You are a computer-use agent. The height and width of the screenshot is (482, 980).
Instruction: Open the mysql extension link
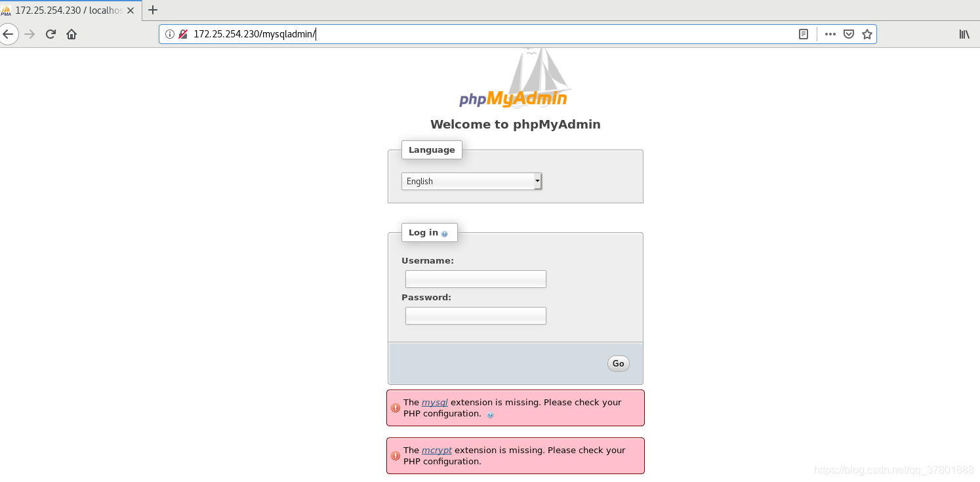point(435,402)
